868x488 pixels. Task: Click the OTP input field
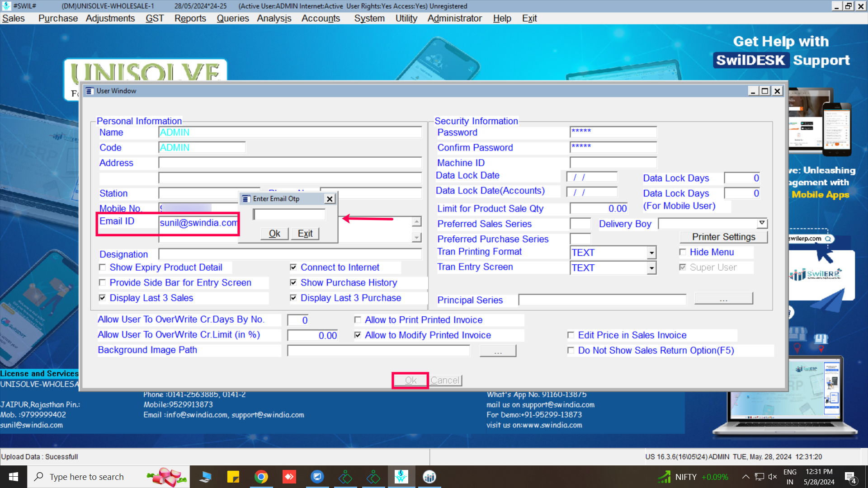[x=289, y=215]
